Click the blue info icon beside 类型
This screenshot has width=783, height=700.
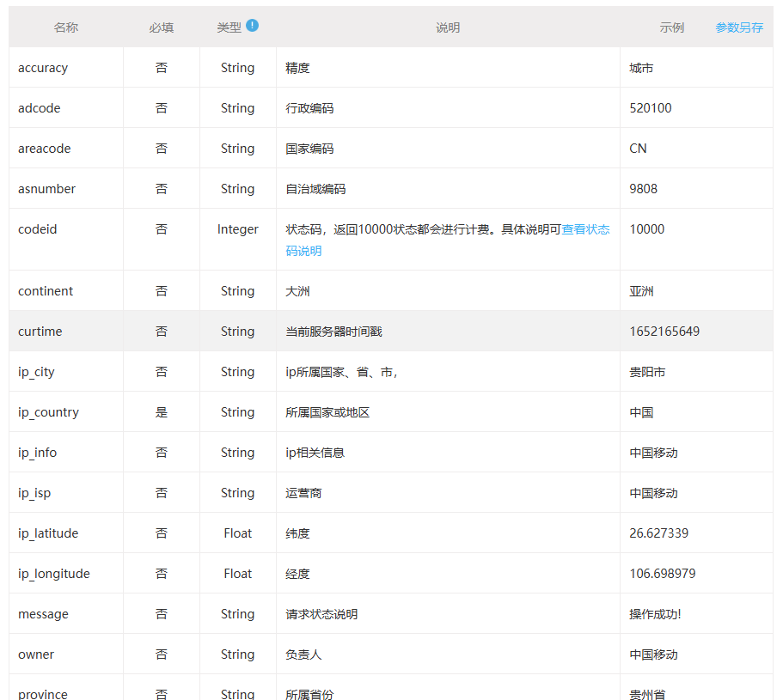click(252, 25)
